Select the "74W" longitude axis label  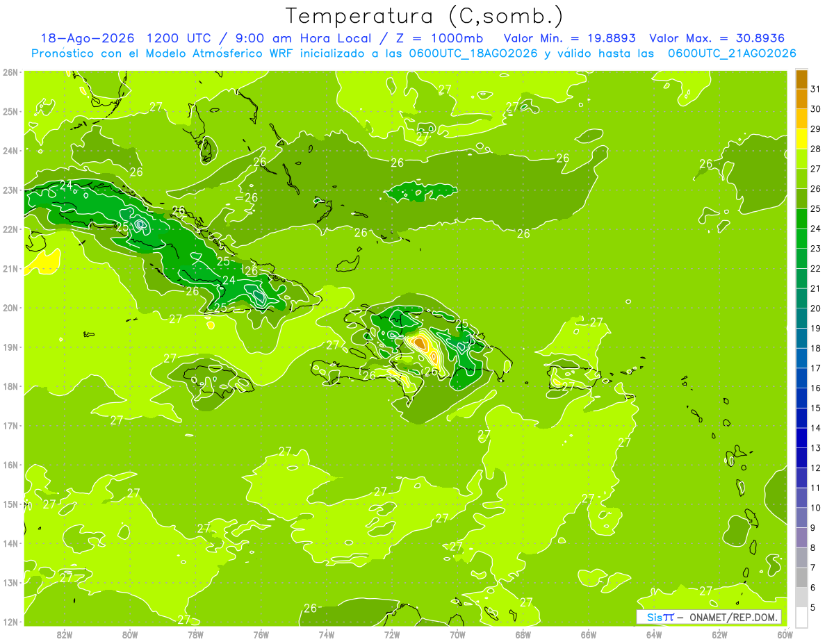(327, 634)
